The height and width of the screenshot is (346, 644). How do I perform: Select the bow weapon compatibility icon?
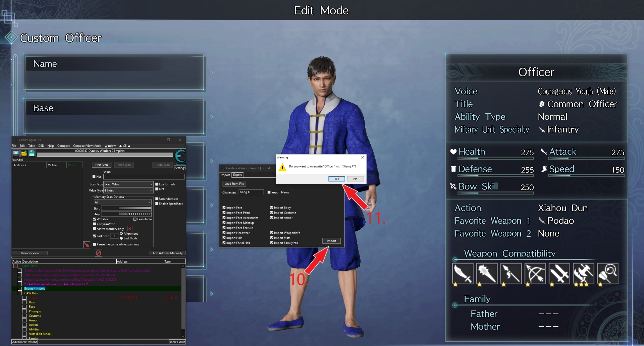535,274
